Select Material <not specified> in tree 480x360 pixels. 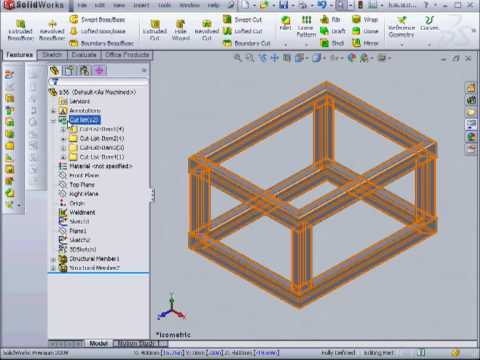96,166
